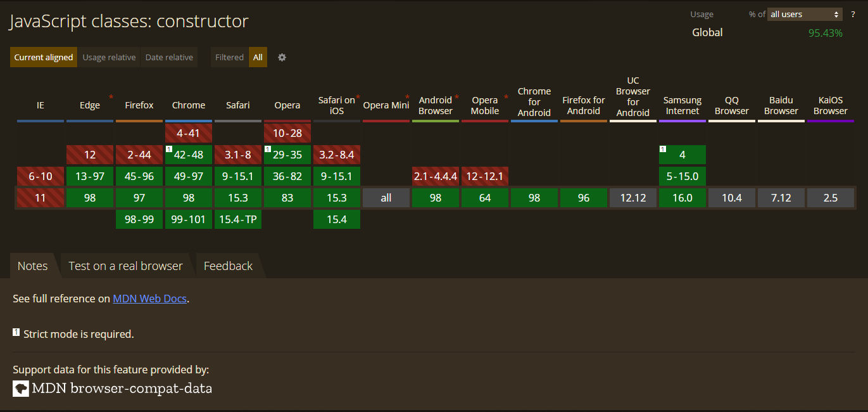This screenshot has height=412, width=868.
Task: Open the settings gear icon
Action: pos(282,57)
